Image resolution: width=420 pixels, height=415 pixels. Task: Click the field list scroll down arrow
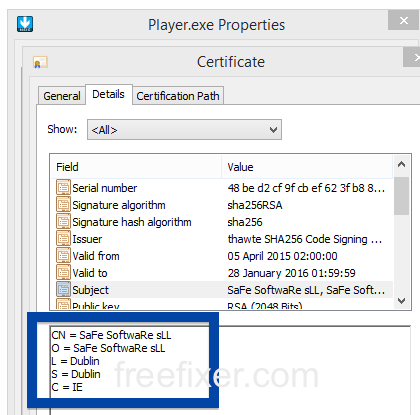pos(401,301)
